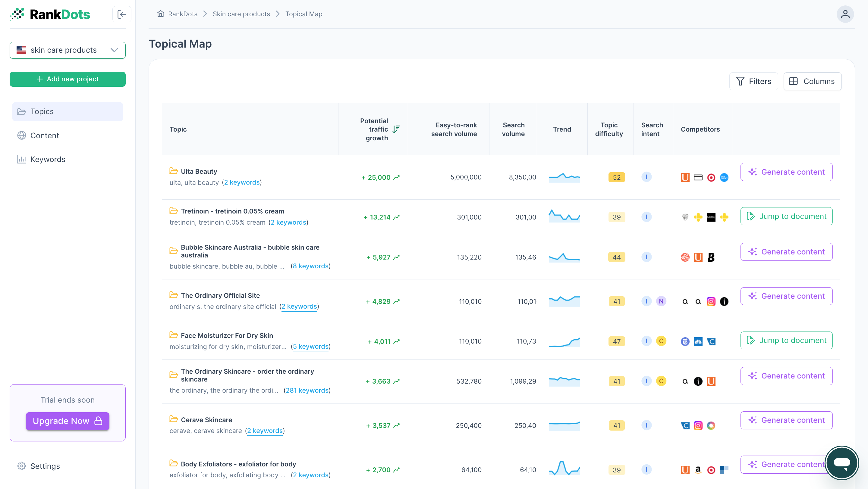868x489 pixels.
Task: Open the 5 keywords link for Face Moisturizer
Action: (310, 346)
